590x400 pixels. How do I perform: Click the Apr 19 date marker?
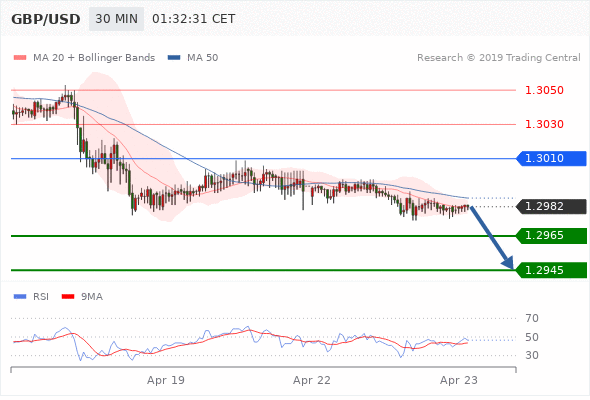166,380
